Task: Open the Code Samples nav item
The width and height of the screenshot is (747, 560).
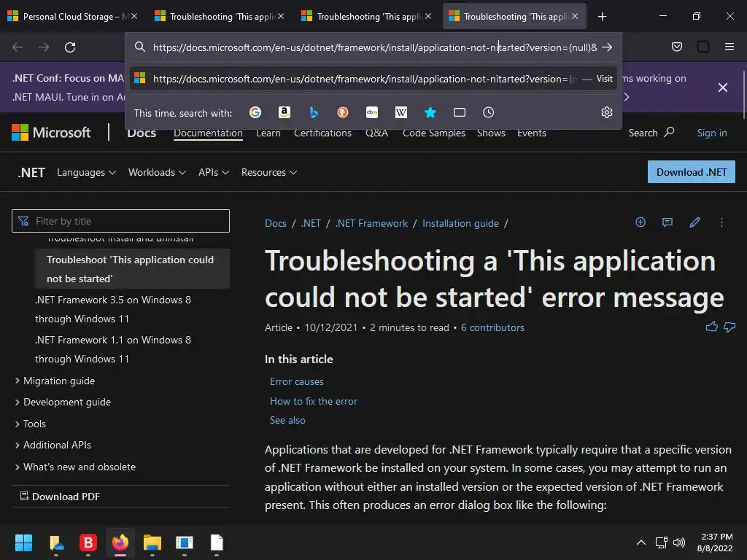Action: pos(433,133)
